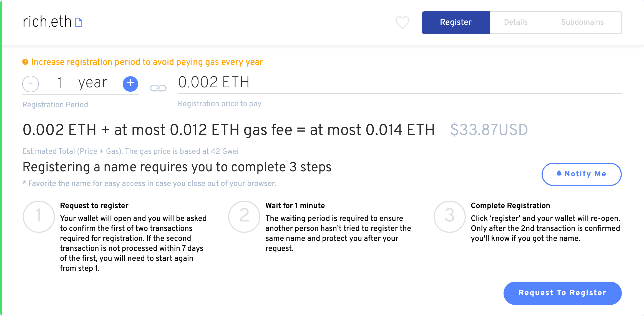
Task: Click the bell icon in Notify Me
Action: point(559,174)
